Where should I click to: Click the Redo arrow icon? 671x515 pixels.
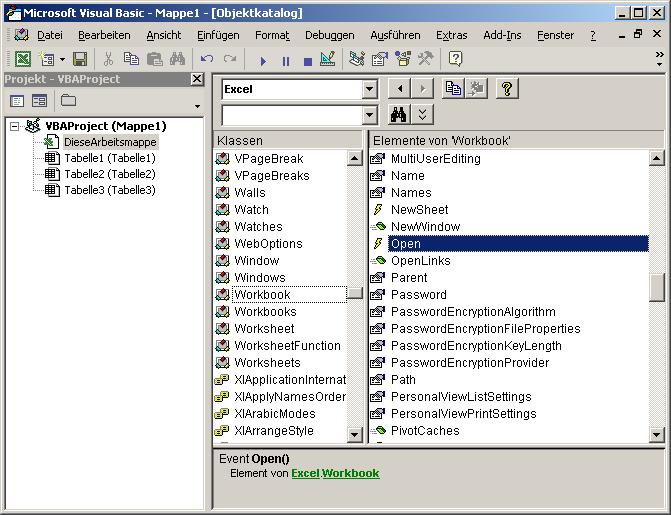[230, 59]
